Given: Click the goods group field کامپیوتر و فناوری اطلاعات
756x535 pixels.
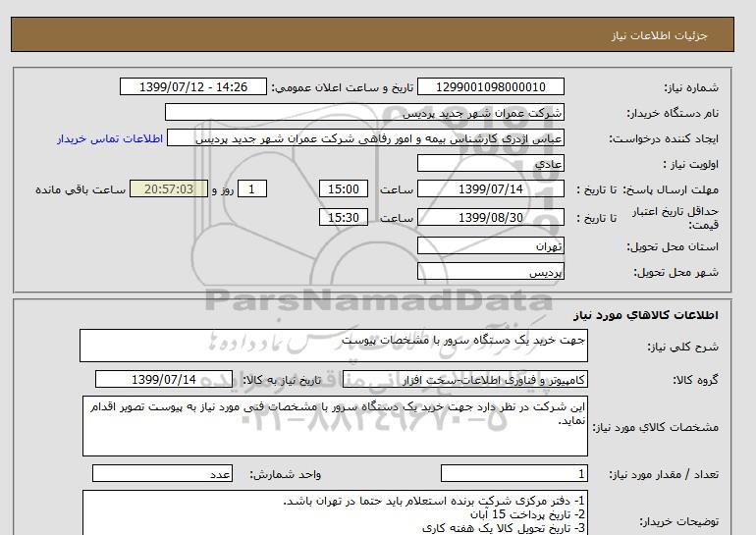Looking at the screenshot, I should pos(465,379).
